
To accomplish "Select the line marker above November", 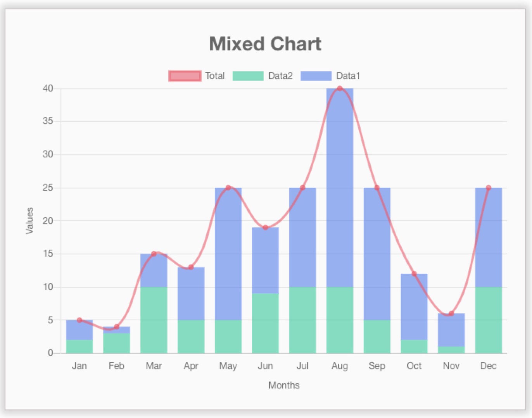I will click(x=451, y=313).
